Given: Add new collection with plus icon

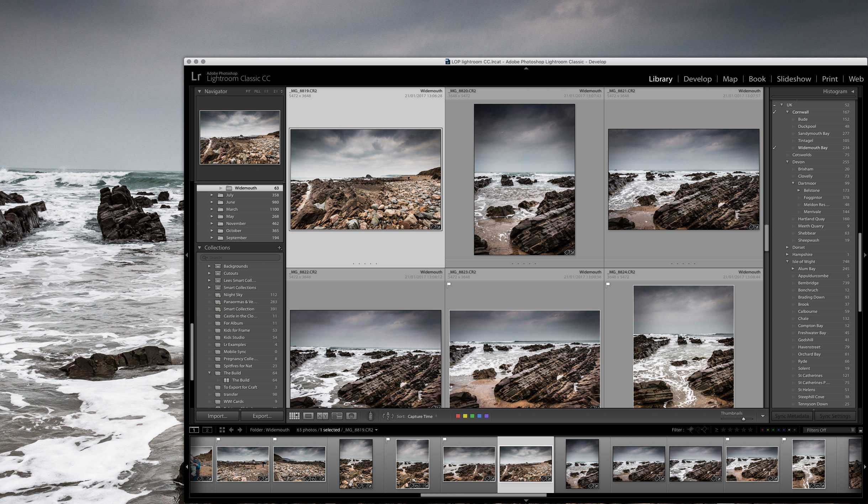Looking at the screenshot, I should point(279,248).
